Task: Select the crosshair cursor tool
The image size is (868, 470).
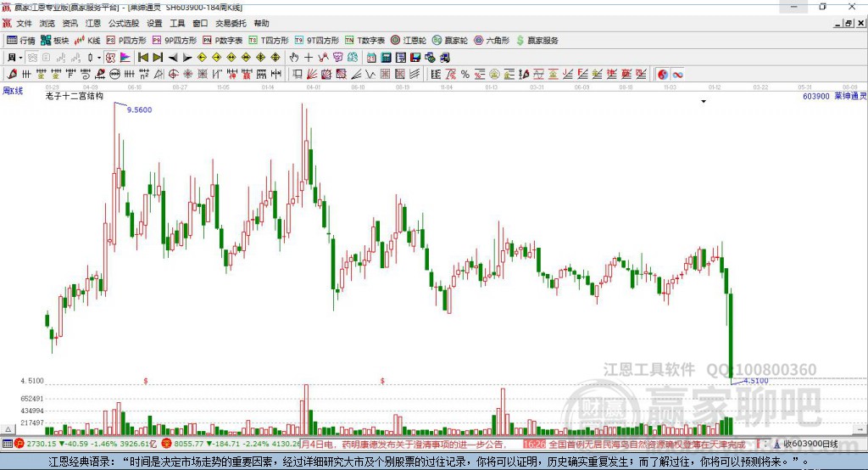Action: pos(309,58)
